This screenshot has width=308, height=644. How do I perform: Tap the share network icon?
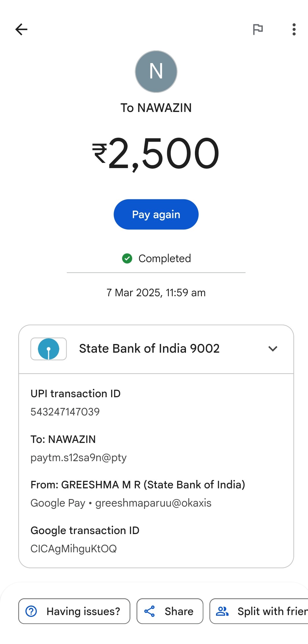pyautogui.click(x=150, y=611)
